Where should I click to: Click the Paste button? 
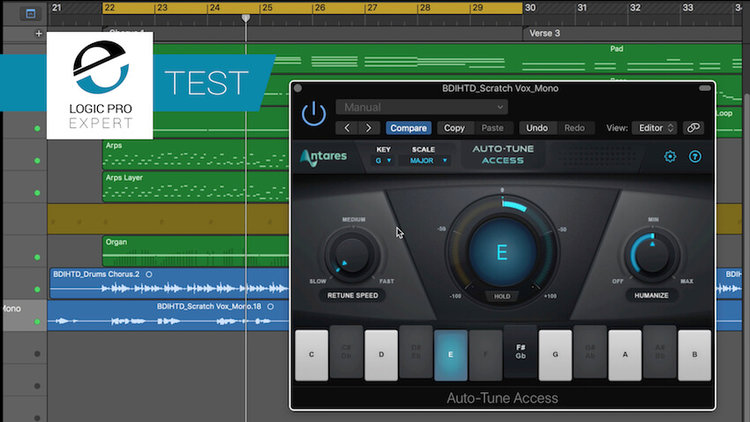[x=492, y=128]
